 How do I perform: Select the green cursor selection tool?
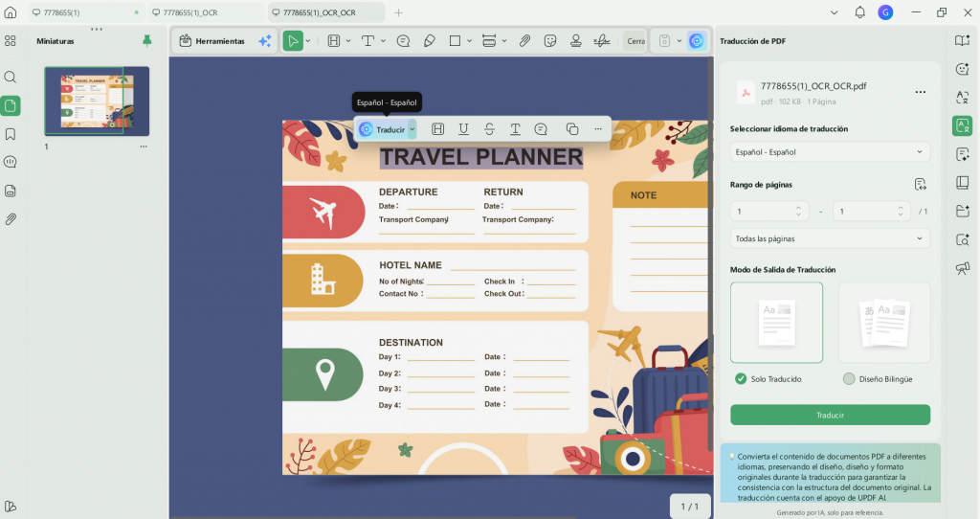[292, 41]
